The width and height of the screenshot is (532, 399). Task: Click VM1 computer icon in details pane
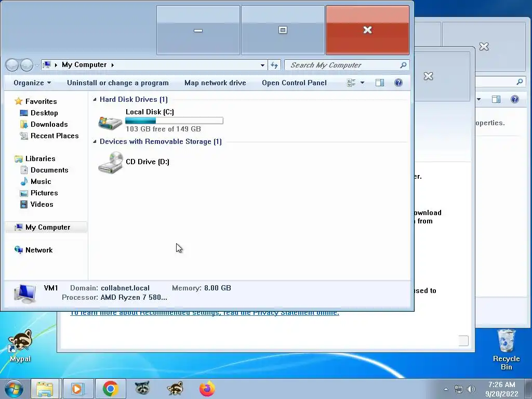(x=25, y=294)
